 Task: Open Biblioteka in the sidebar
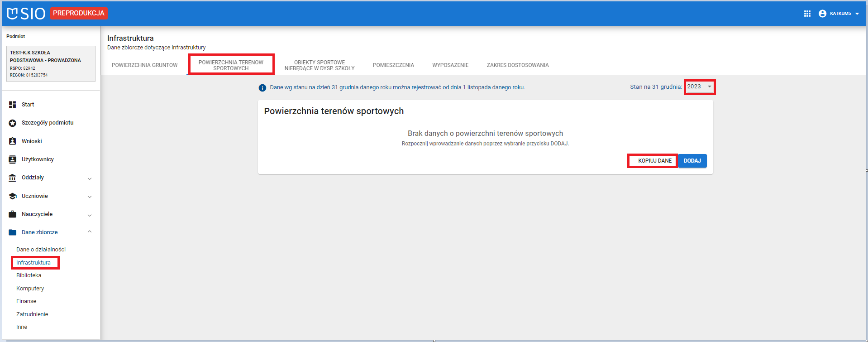(x=29, y=275)
